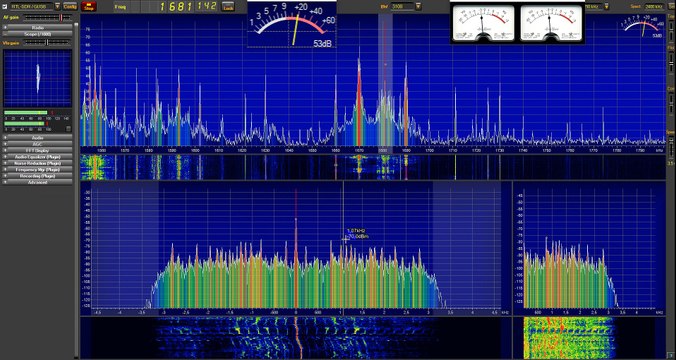Expand the Recording plugin panel
This screenshot has height=360, width=676.
(x=38, y=176)
